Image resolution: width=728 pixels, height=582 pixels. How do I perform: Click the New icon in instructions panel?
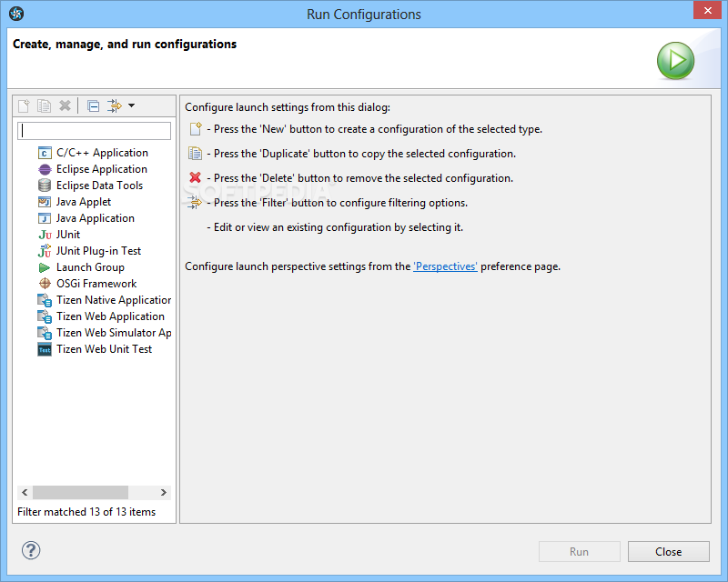point(196,129)
